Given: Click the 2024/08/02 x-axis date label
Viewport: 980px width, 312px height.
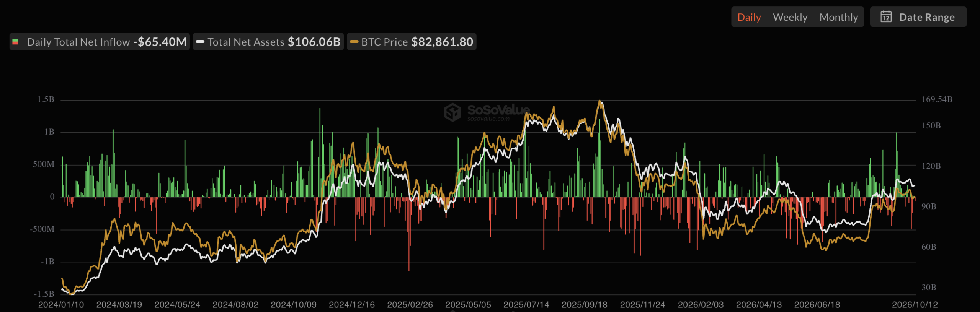Looking at the screenshot, I should pyautogui.click(x=235, y=305).
